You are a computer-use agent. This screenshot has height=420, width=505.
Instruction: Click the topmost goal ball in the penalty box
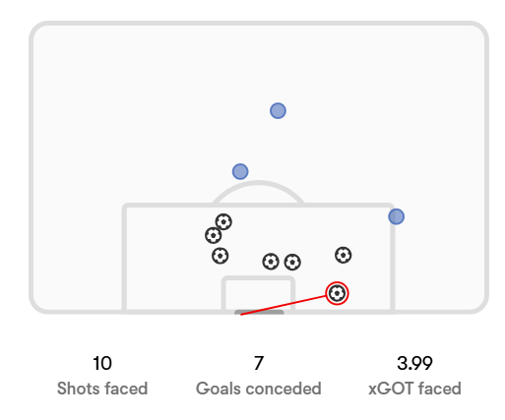pos(223,222)
